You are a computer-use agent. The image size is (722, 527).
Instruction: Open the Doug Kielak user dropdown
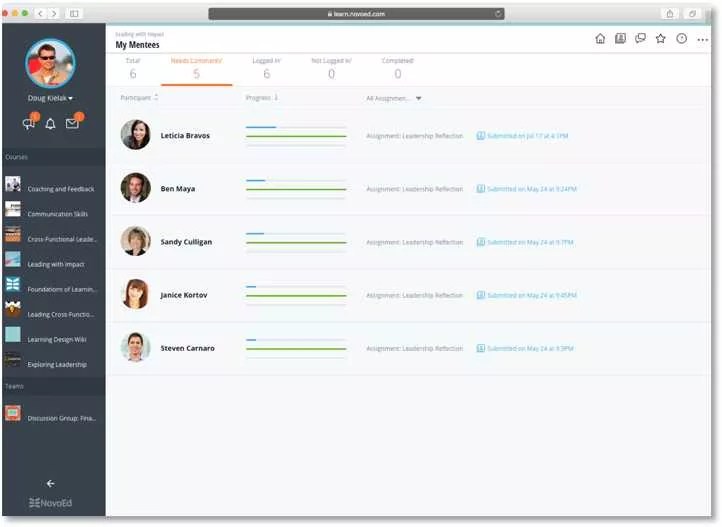(x=50, y=98)
